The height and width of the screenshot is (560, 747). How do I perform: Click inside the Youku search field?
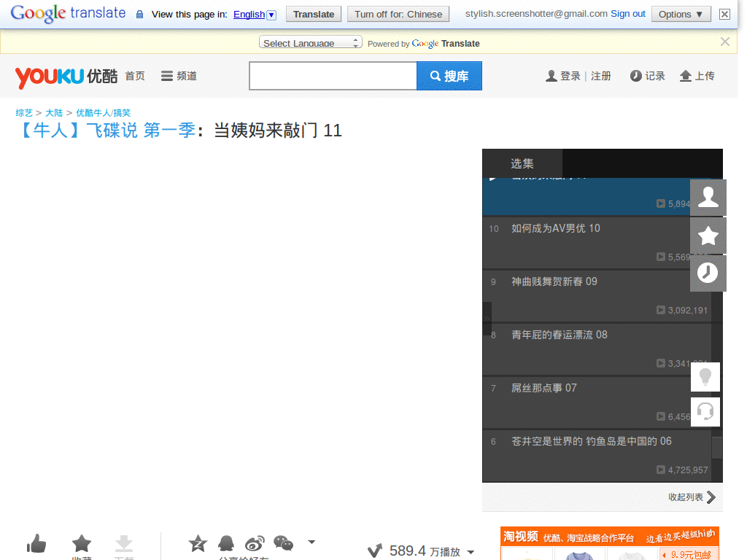[x=332, y=75]
